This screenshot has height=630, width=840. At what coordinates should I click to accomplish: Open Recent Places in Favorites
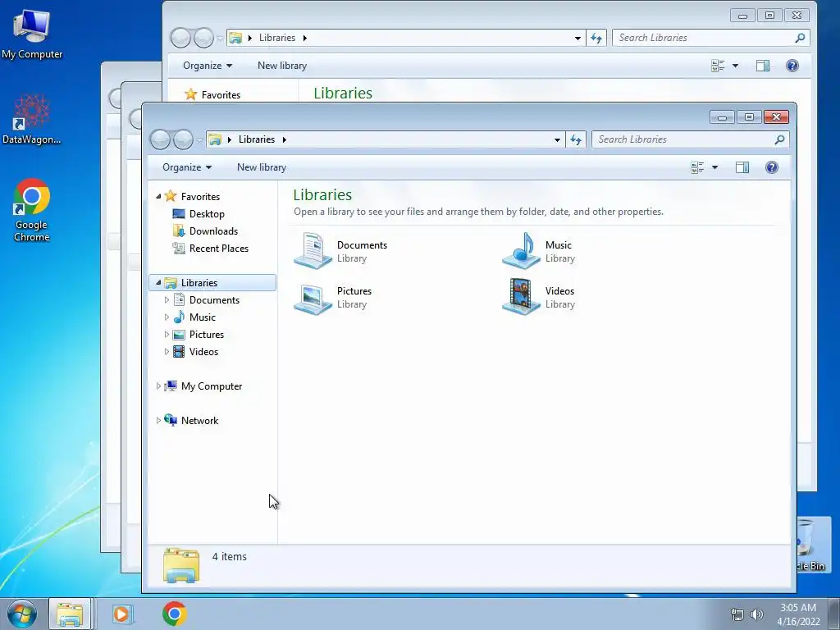coord(218,248)
